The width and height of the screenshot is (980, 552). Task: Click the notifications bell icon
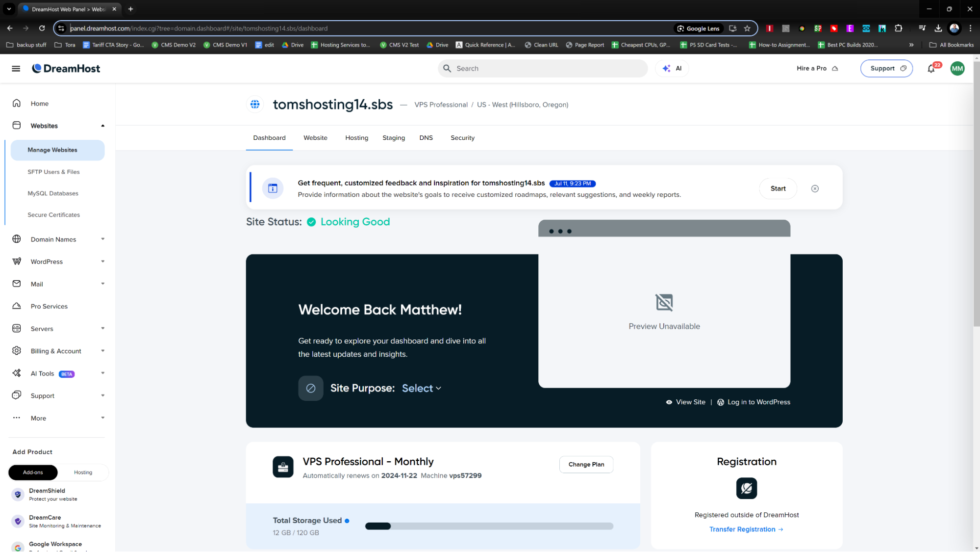pyautogui.click(x=931, y=69)
